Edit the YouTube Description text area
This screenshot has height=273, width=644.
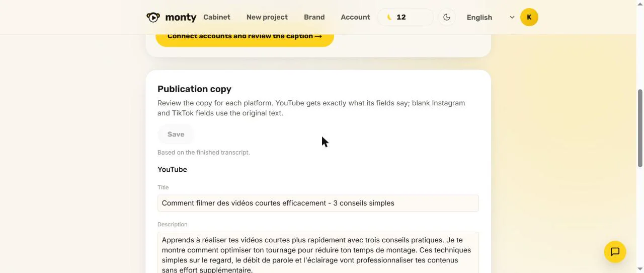(x=318, y=253)
